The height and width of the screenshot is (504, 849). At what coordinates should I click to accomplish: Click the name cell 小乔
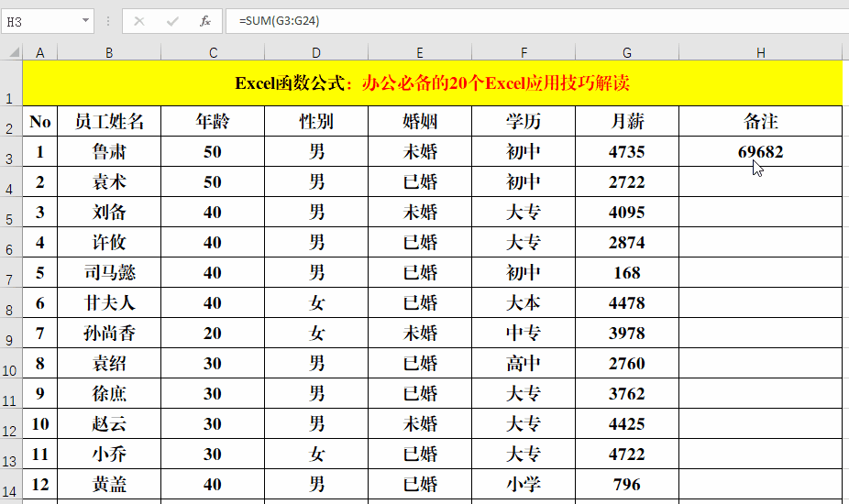point(109,454)
